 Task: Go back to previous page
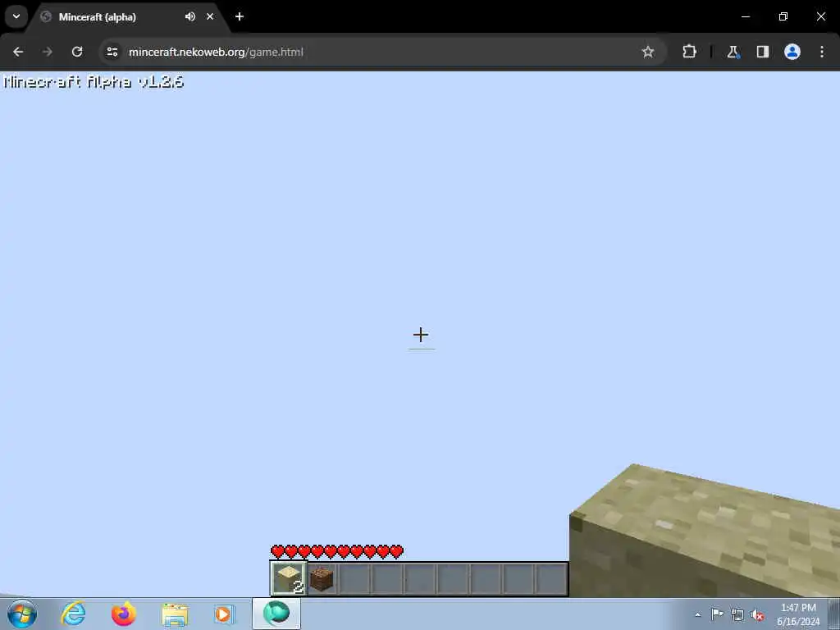pos(18,52)
